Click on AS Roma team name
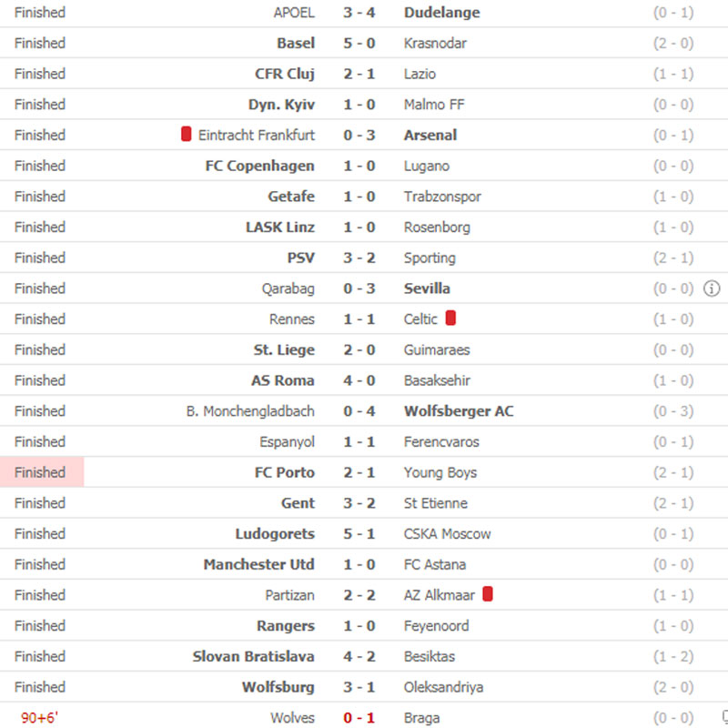 (x=283, y=380)
